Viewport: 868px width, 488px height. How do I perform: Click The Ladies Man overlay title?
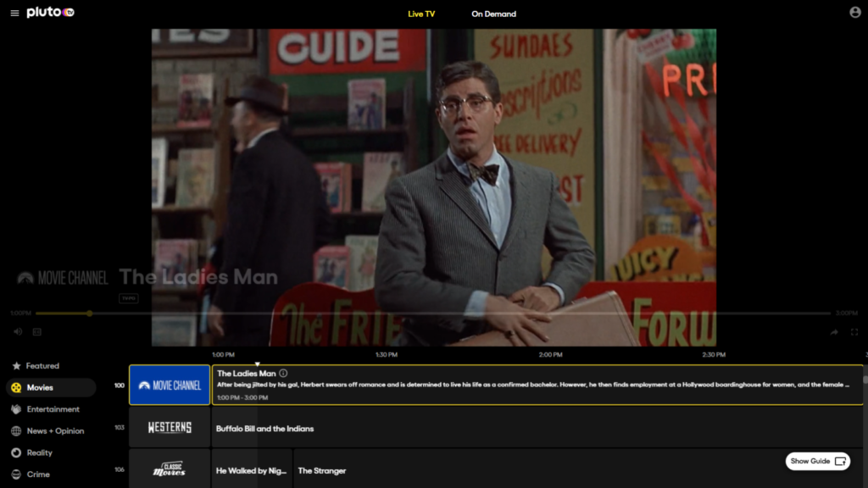pos(198,277)
